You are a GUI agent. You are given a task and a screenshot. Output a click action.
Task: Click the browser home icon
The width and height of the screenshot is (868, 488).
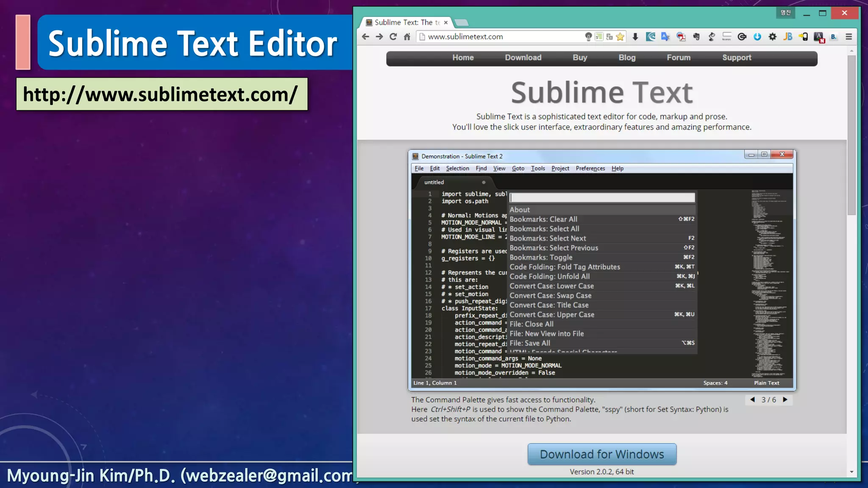coord(407,37)
